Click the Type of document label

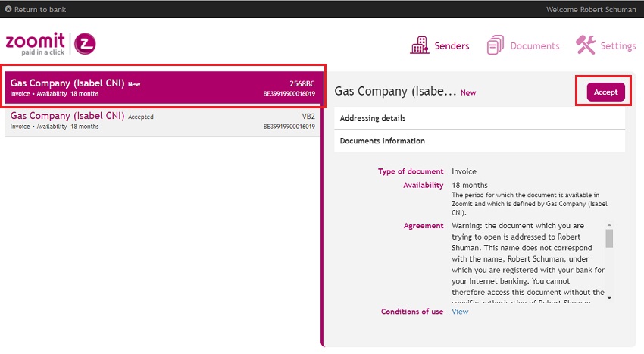click(x=411, y=171)
